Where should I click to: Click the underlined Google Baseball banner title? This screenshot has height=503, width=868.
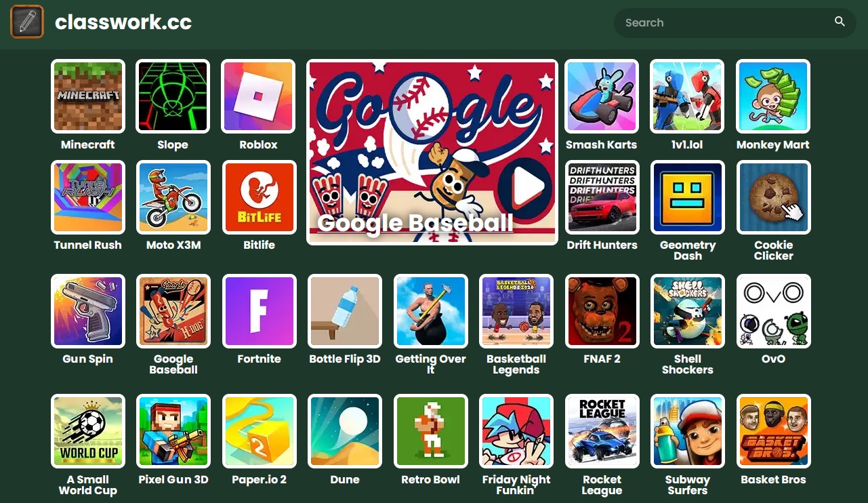point(415,223)
